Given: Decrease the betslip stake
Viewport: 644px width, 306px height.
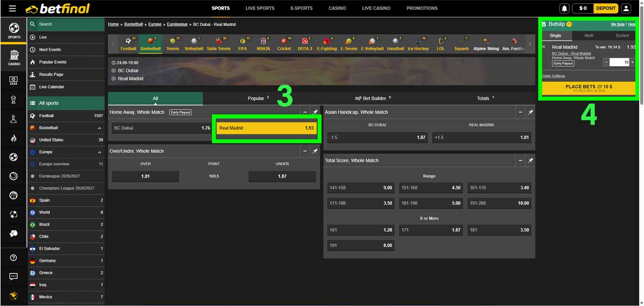Looking at the screenshot, I should point(606,62).
